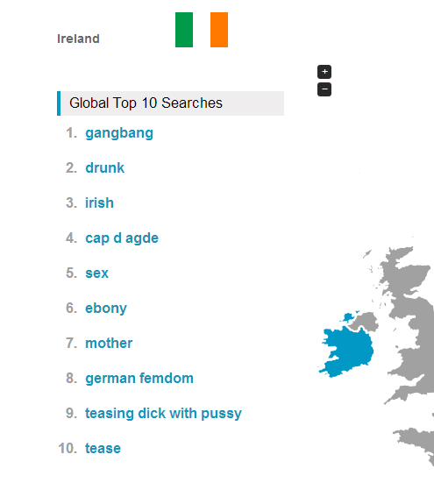Open the 'ebony' search term link
The height and width of the screenshot is (504, 434).
[106, 309]
